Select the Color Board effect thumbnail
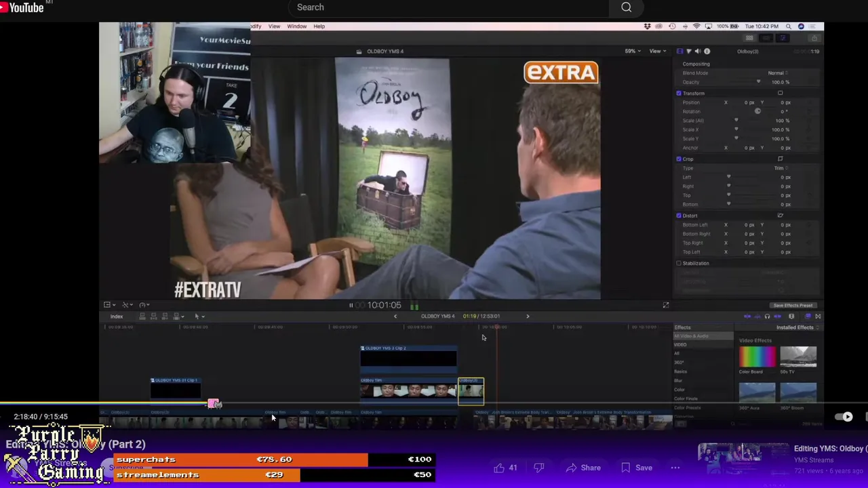868x488 pixels. point(757,357)
